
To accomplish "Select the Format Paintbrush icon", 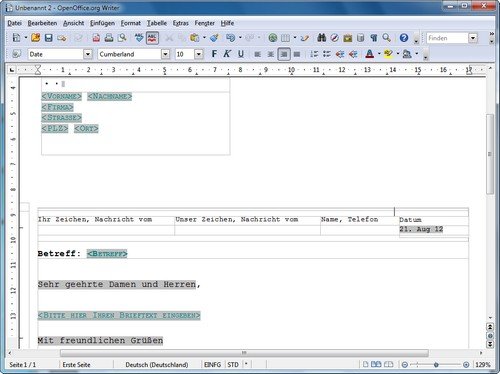I will (x=214, y=38).
